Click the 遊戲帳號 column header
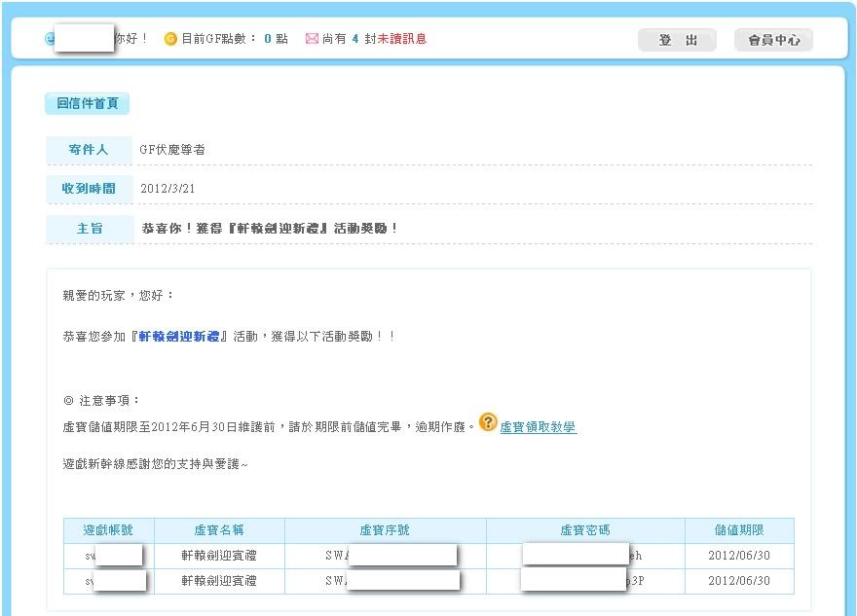Screen dimensions: 857x616 109,530
